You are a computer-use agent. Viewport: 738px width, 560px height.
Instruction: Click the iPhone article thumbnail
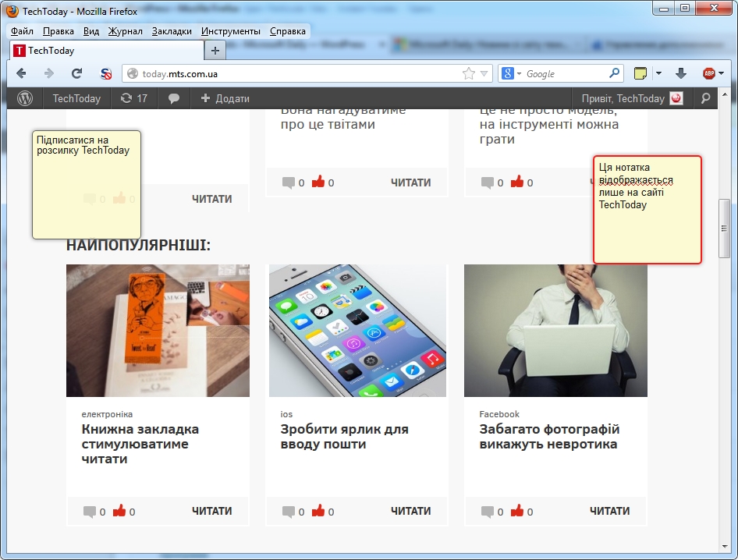357,331
